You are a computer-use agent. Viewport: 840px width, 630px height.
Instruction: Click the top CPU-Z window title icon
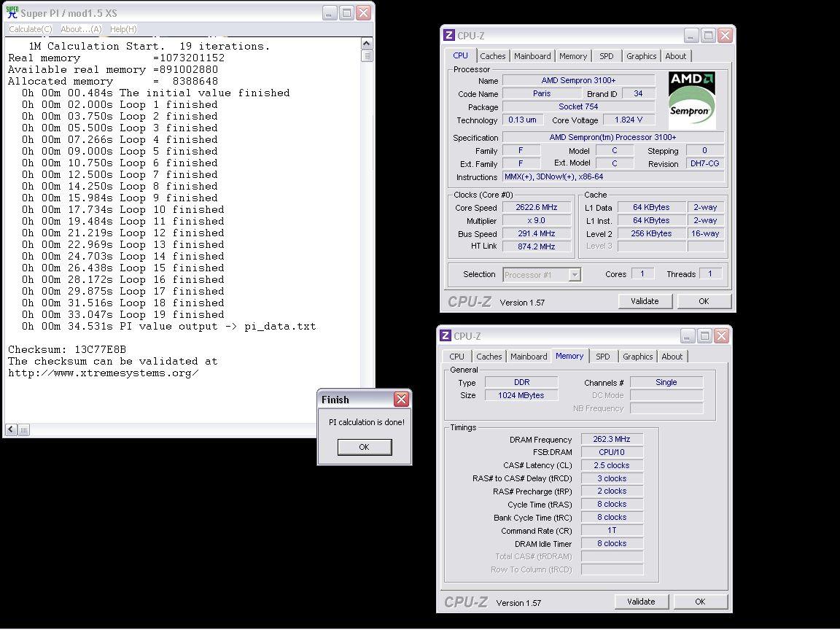(449, 35)
